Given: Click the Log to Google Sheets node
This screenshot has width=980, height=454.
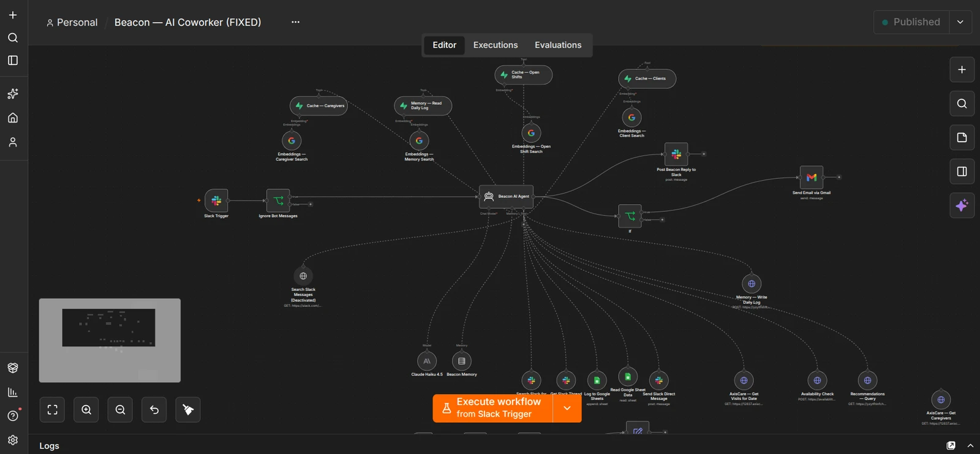Looking at the screenshot, I should (597, 380).
